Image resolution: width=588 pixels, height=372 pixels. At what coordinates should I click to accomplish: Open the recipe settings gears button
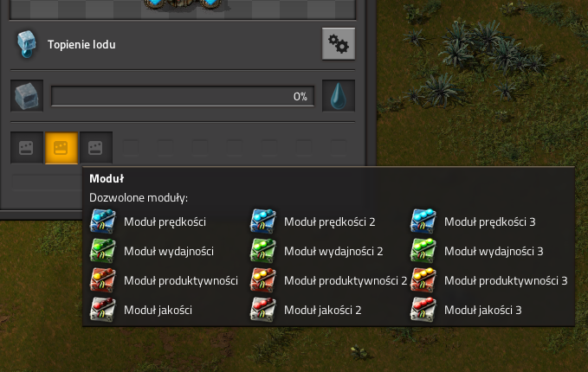[x=339, y=44]
